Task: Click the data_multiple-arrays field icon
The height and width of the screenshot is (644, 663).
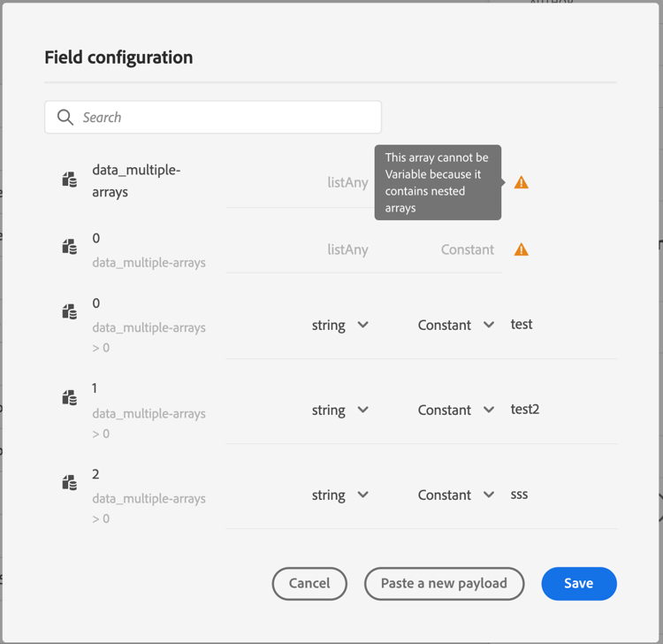Action: point(70,180)
